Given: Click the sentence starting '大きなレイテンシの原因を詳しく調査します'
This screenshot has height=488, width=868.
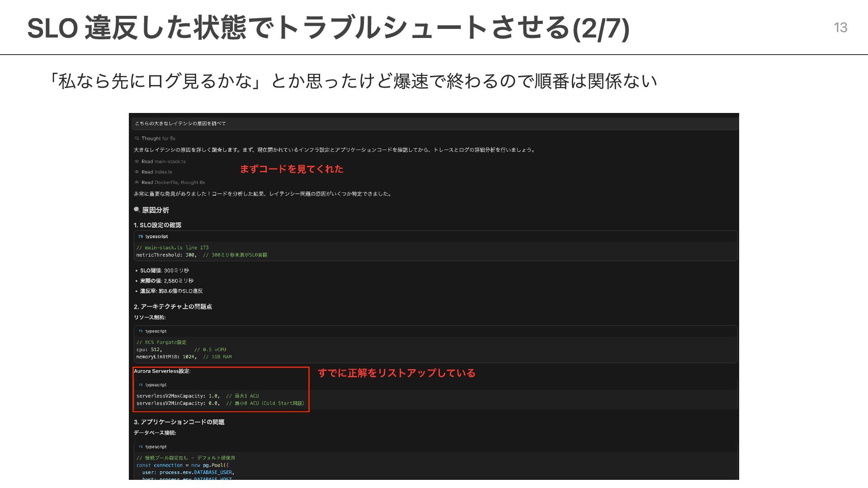Looking at the screenshot, I should [335, 150].
